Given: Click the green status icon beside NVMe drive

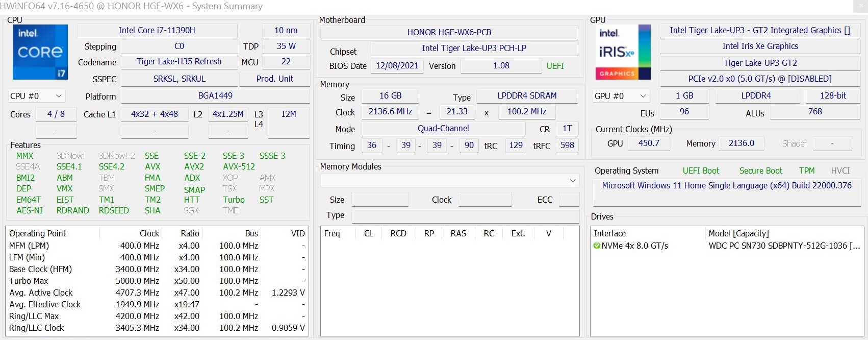Looking at the screenshot, I should pyautogui.click(x=597, y=246).
